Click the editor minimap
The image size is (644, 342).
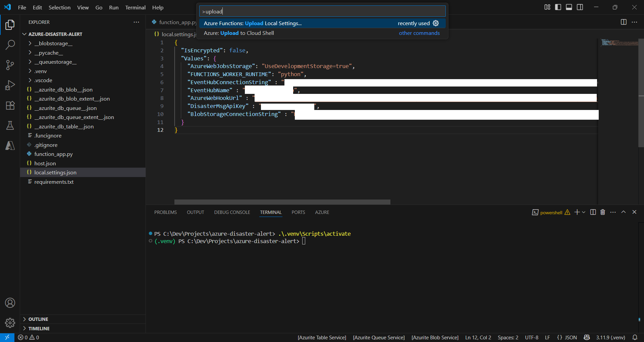620,43
